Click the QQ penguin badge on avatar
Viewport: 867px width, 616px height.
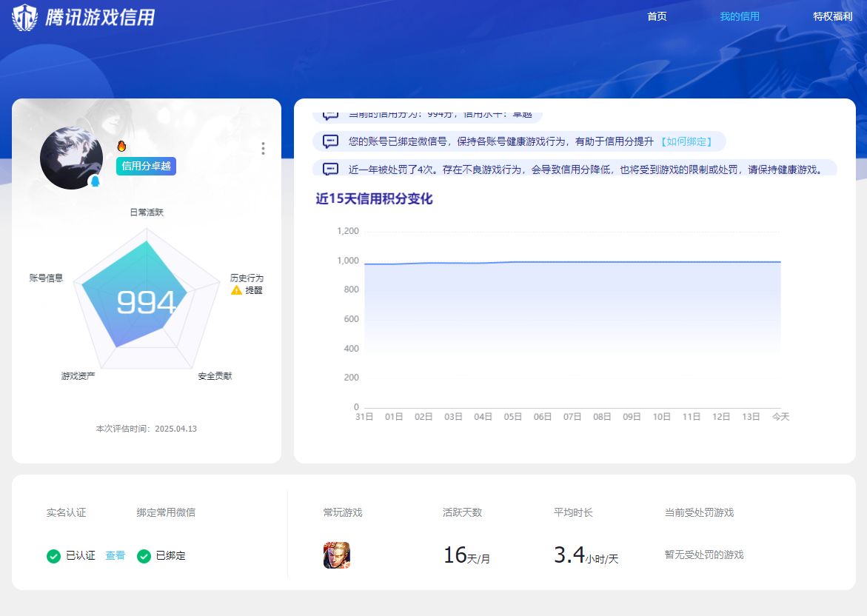[95, 181]
